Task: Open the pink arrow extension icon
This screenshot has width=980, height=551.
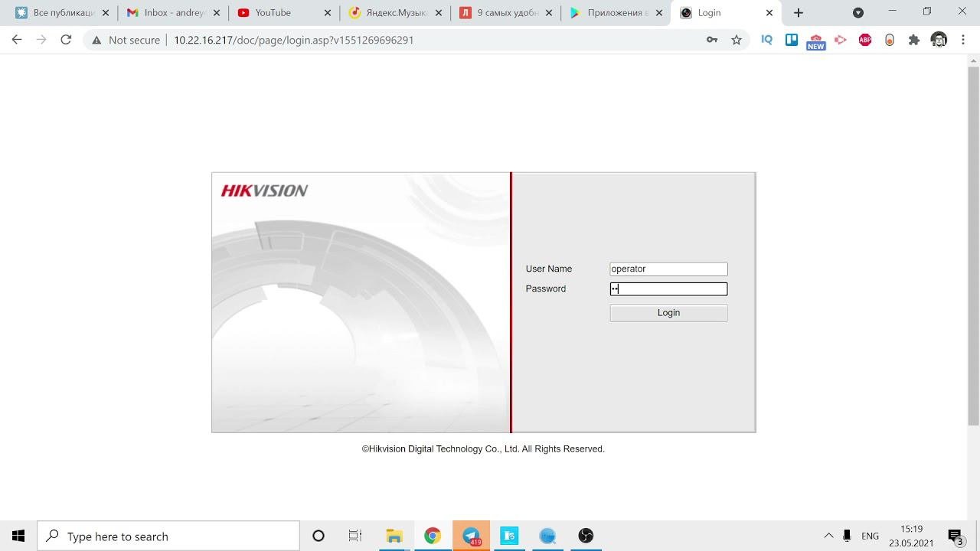Action: [841, 40]
